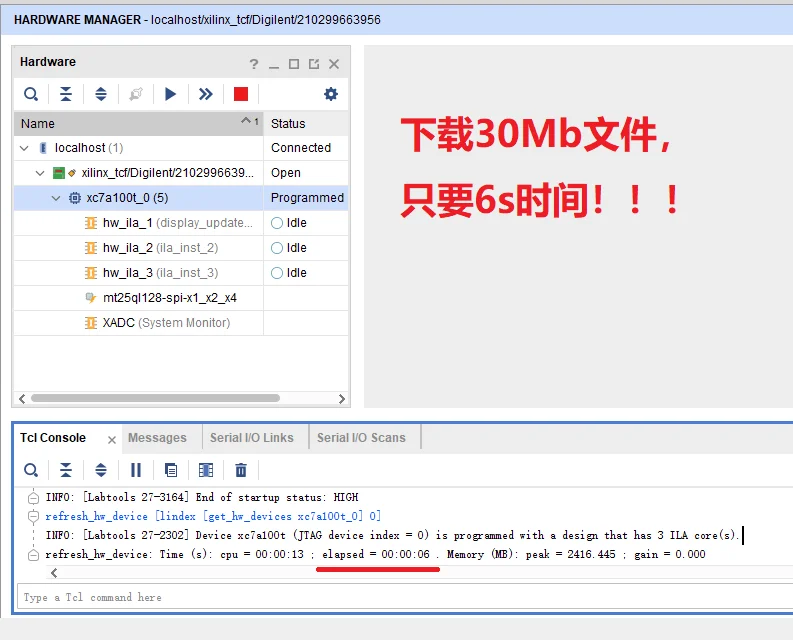Screen dimensions: 793x640
Task: Select localhost (1) server row
Action: (181, 148)
